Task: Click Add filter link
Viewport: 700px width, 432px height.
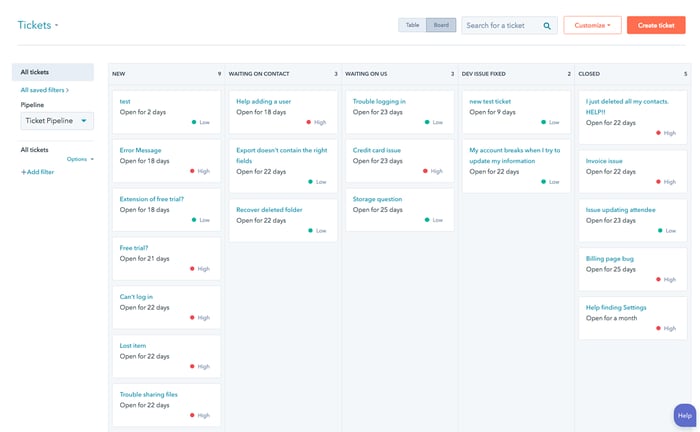Action: 38,172
